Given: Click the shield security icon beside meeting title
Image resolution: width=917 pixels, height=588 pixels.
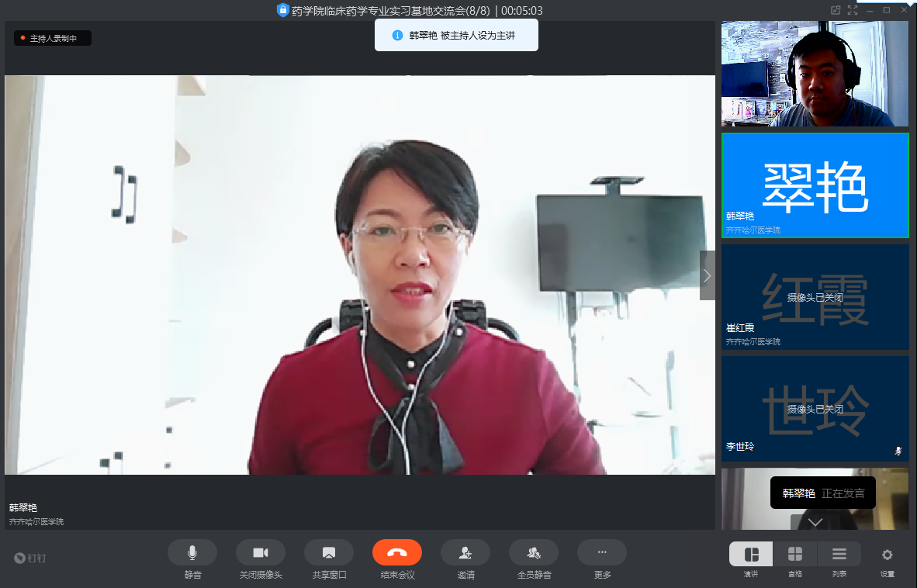Looking at the screenshot, I should 282,10.
